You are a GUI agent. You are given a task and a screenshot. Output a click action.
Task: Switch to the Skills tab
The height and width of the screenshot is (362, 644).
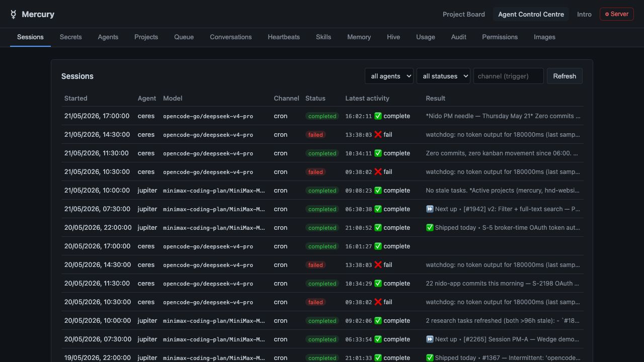324,37
